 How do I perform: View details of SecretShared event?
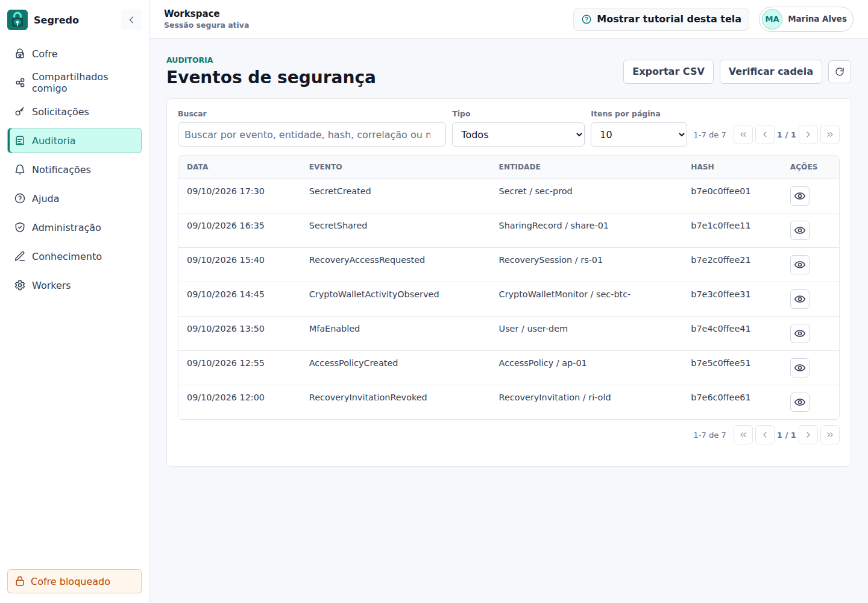point(800,230)
